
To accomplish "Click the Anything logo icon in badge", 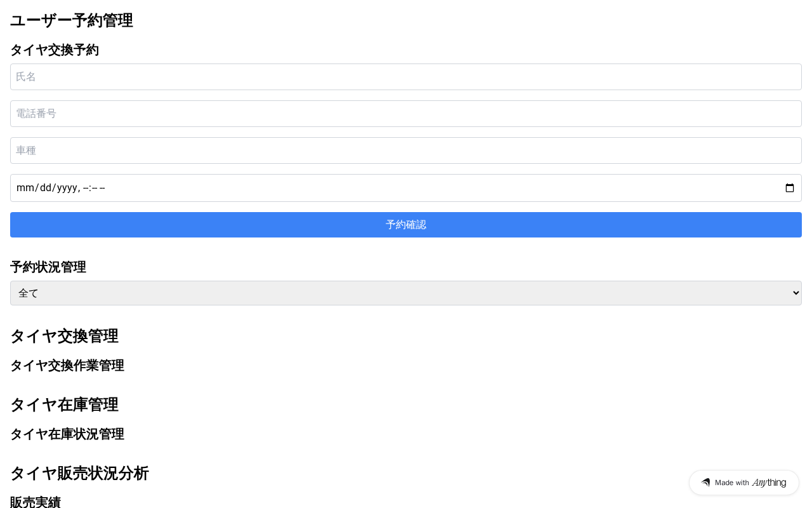I will click(x=705, y=483).
